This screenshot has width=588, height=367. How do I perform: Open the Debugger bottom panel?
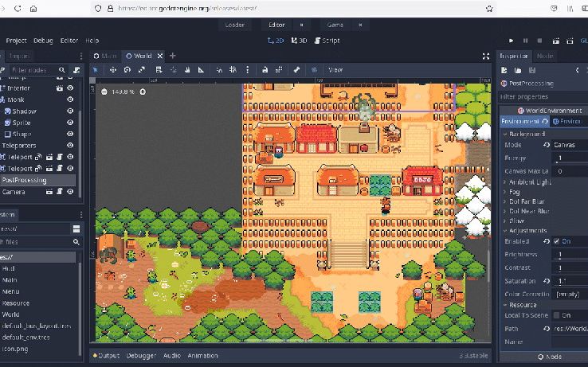pos(141,355)
